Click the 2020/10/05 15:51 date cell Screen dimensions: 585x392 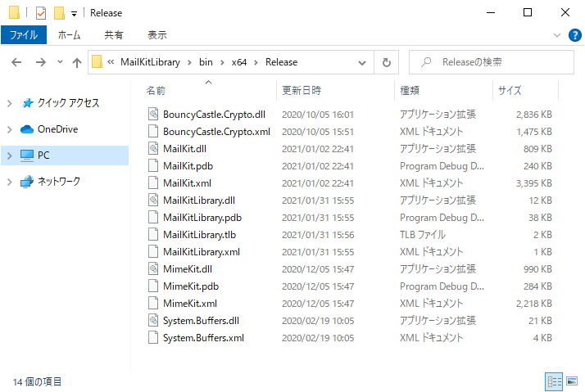tap(318, 132)
